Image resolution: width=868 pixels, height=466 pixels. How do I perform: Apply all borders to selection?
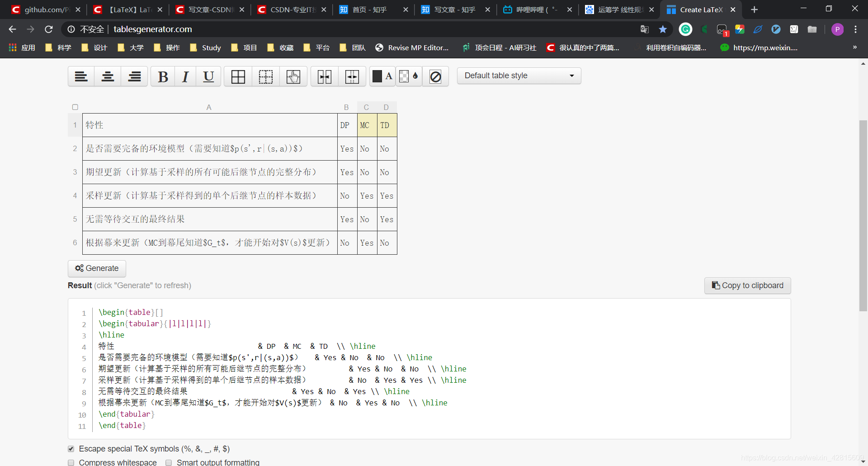(238, 76)
